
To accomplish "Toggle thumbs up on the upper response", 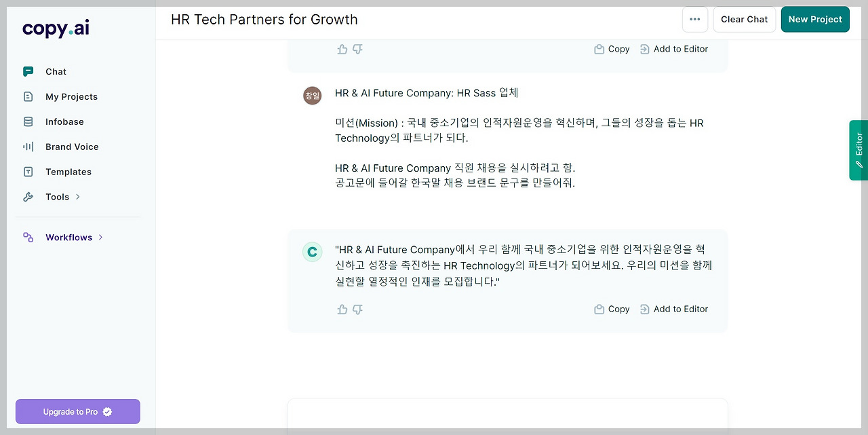I will [x=342, y=49].
